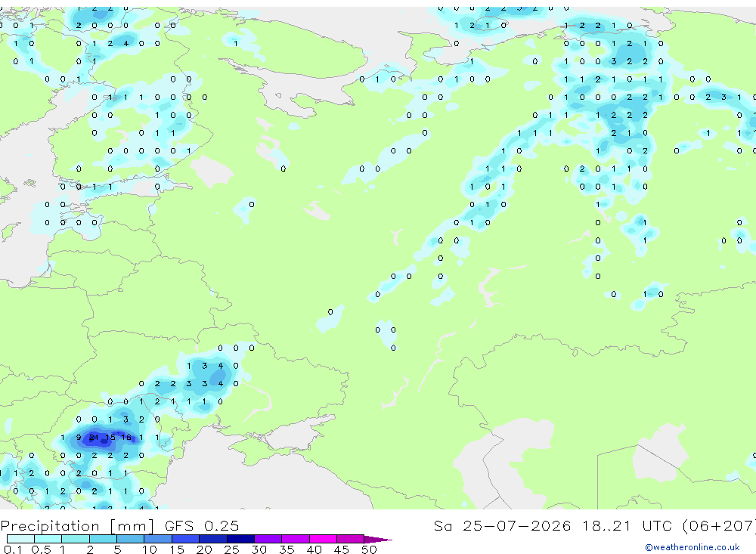Click the 'GFS 0.25' model label
The image size is (756, 554).
[x=202, y=525]
